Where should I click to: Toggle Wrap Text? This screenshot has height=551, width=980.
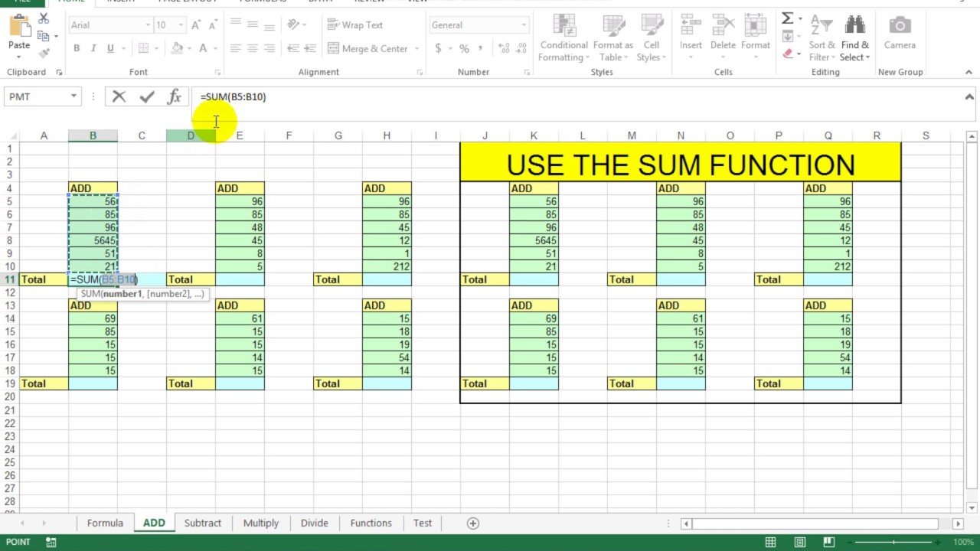pyautogui.click(x=355, y=25)
